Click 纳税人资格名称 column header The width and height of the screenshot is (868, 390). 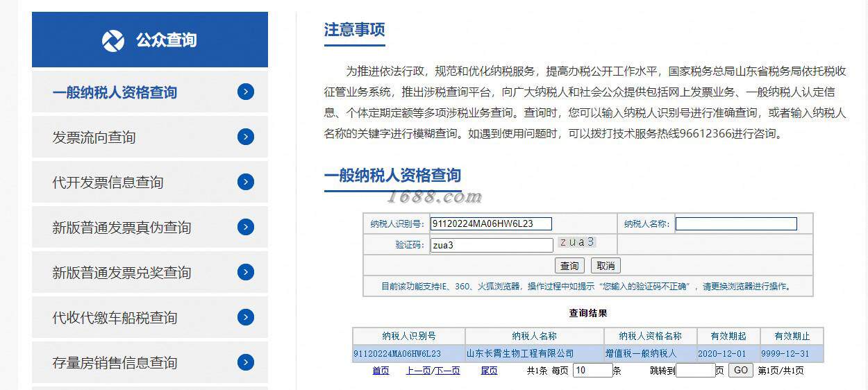(x=650, y=336)
